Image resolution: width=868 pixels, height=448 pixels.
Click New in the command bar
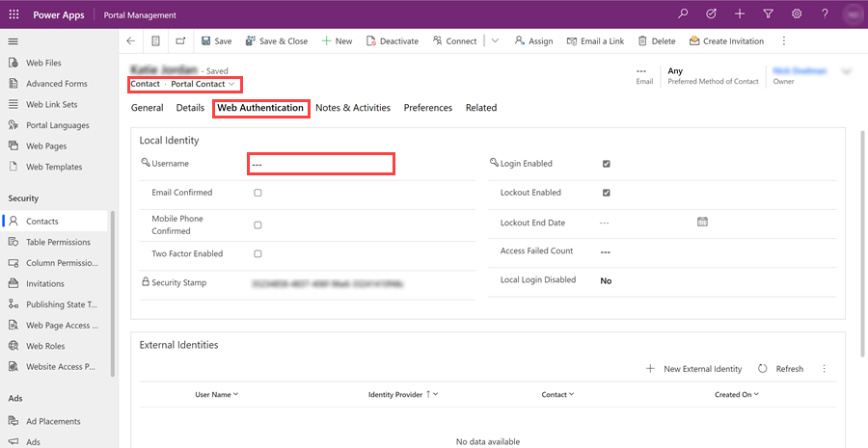[x=337, y=40]
